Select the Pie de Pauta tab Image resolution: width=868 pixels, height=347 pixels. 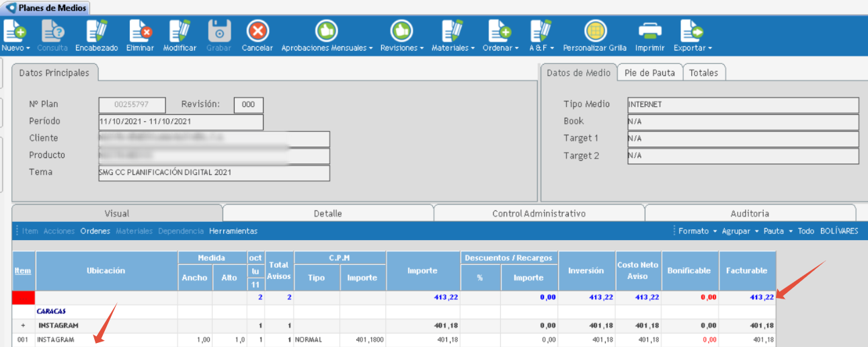pyautogui.click(x=649, y=73)
